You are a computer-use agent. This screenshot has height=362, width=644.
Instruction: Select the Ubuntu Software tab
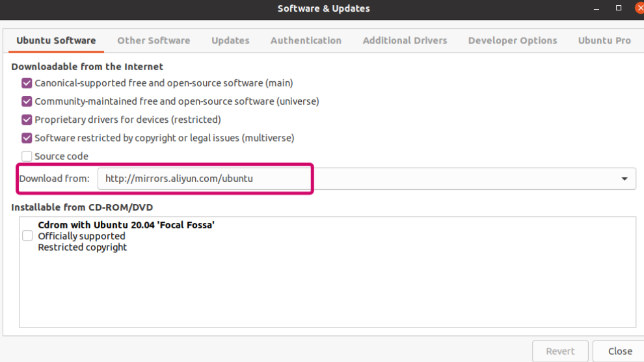(56, 41)
